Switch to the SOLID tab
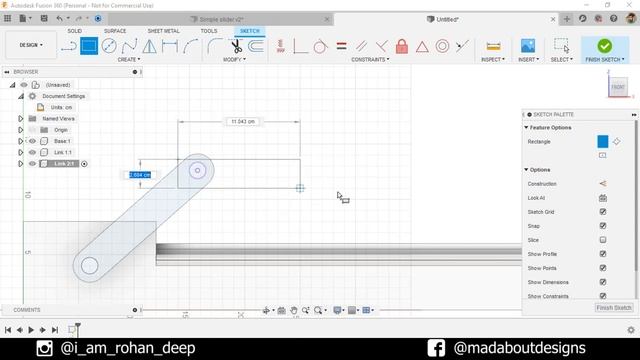This screenshot has height=360, width=640. pyautogui.click(x=75, y=31)
